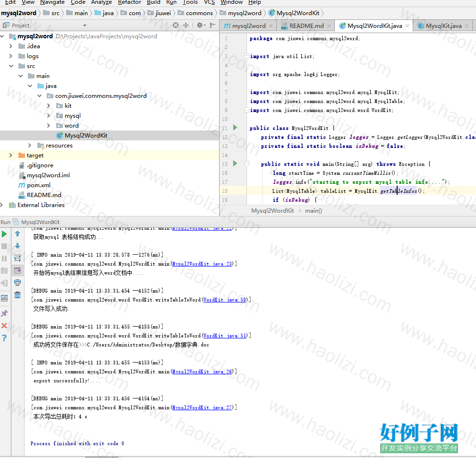
Task: Expand the .idea folder
Action: pos(11,46)
